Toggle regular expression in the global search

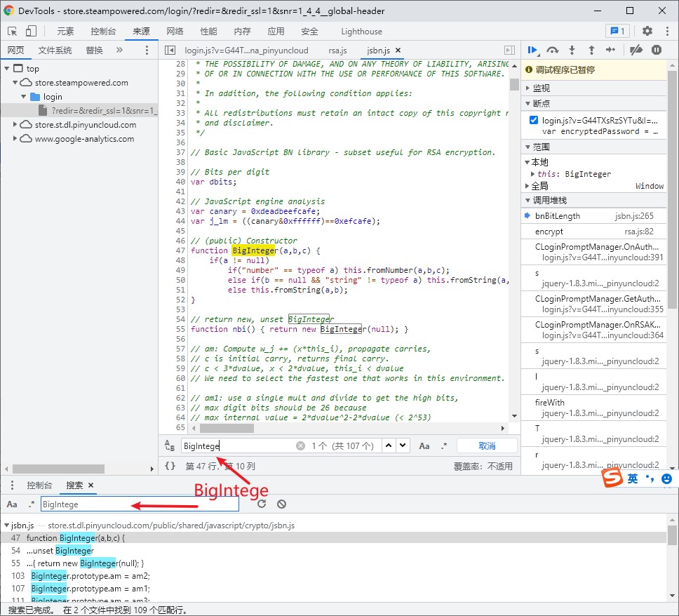click(31, 504)
